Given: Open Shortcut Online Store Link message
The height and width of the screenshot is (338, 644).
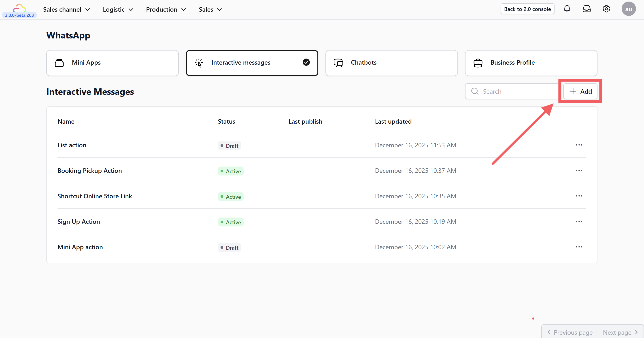Looking at the screenshot, I should pos(95,196).
